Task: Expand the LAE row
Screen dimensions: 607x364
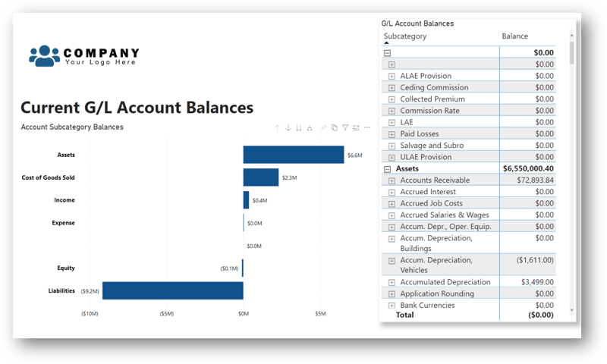Action: 392,123
